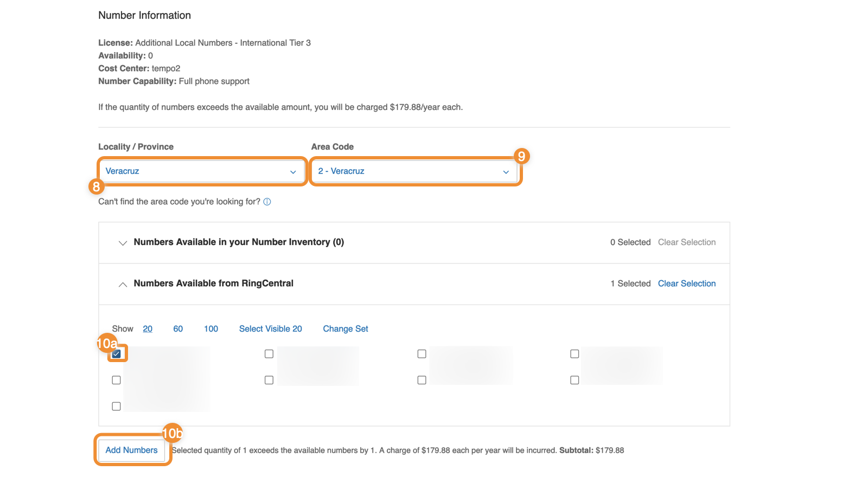Click the Add Numbers button
Image resolution: width=868 pixels, height=477 pixels.
coord(132,450)
